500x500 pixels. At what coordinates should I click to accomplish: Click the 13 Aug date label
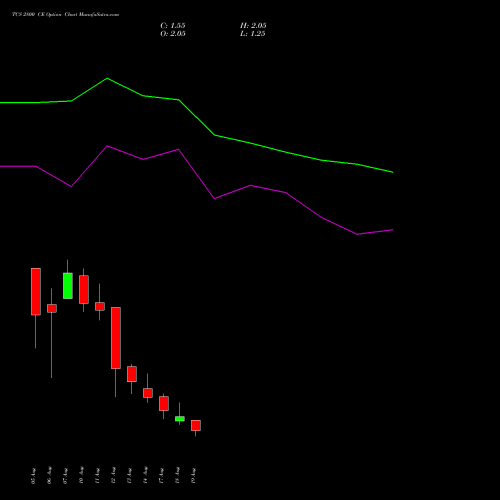129,476
